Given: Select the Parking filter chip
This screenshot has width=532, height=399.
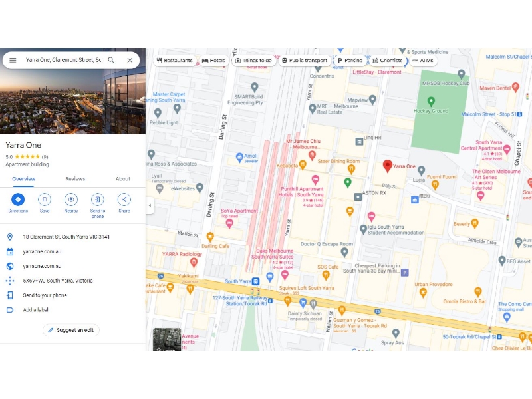Looking at the screenshot, I should tap(350, 61).
